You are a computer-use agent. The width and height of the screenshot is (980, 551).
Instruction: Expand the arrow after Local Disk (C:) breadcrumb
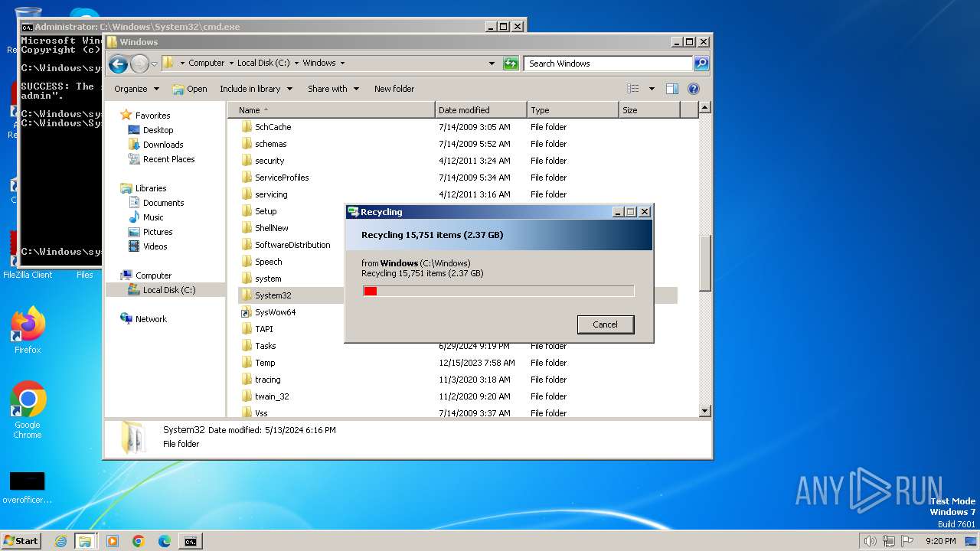296,64
